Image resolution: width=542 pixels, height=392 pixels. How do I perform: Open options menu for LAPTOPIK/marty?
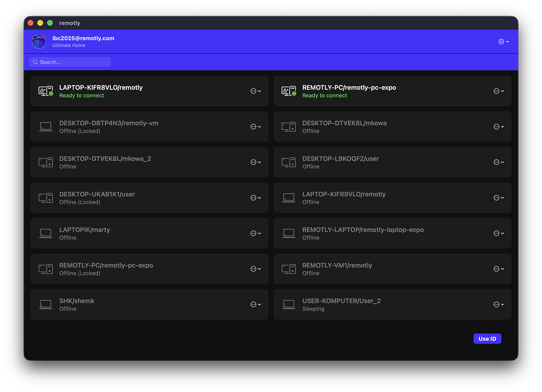coord(256,233)
